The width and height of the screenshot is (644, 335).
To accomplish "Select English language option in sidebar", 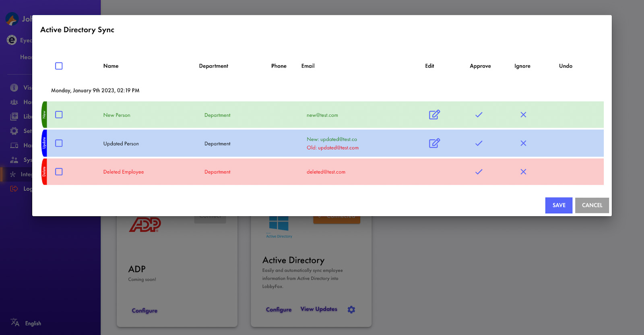I will (33, 323).
